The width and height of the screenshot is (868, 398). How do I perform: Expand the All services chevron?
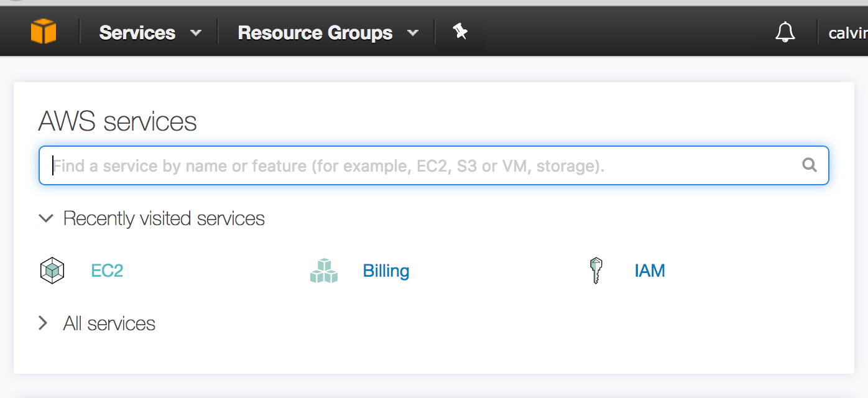click(x=43, y=323)
